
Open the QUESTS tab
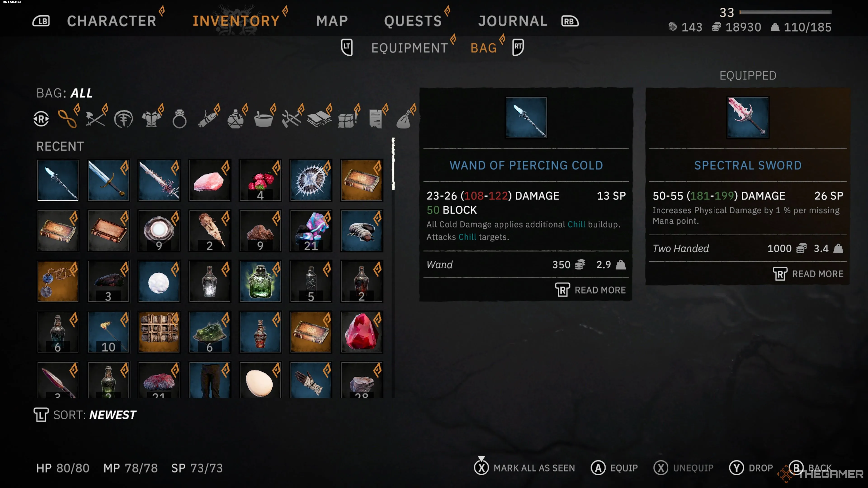413,21
